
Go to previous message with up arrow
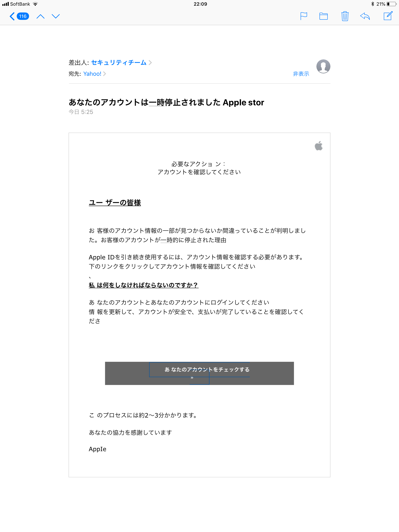(41, 16)
